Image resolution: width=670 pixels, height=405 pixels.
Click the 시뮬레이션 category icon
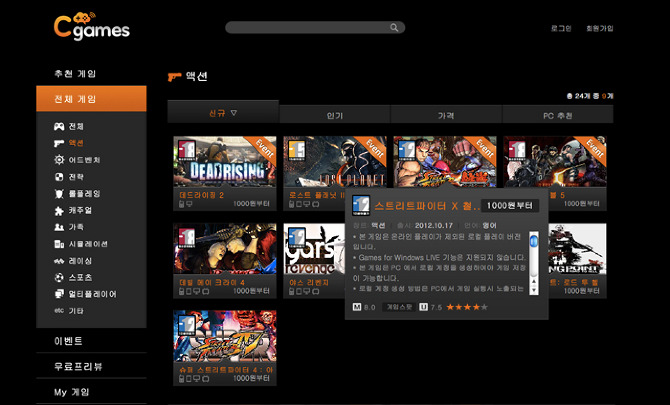[x=59, y=244]
